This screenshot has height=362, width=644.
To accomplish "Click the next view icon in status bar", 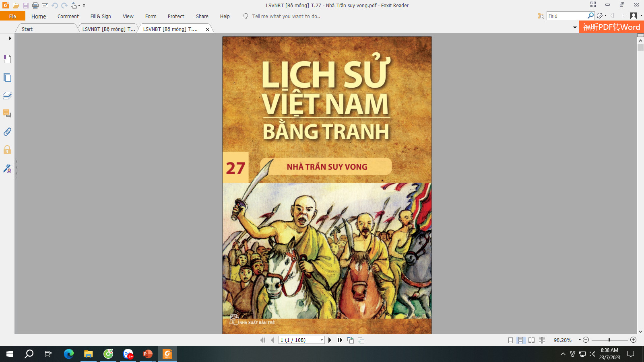I will coord(361,340).
